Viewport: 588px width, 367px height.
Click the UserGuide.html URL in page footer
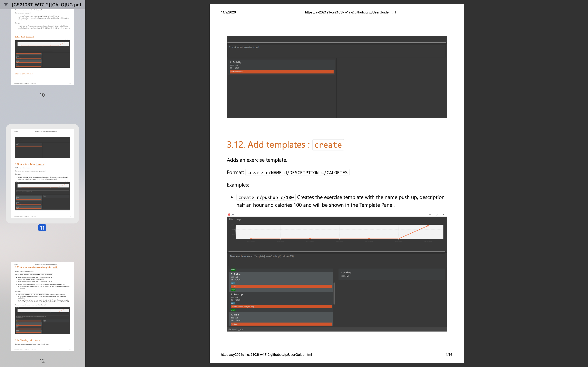pyautogui.click(x=266, y=355)
